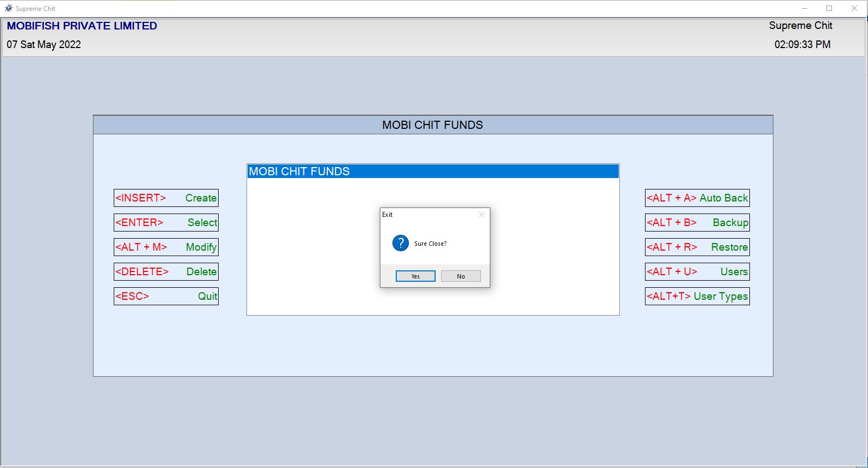The image size is (868, 468).
Task: Close the Exit dialog with its X
Action: (x=482, y=215)
